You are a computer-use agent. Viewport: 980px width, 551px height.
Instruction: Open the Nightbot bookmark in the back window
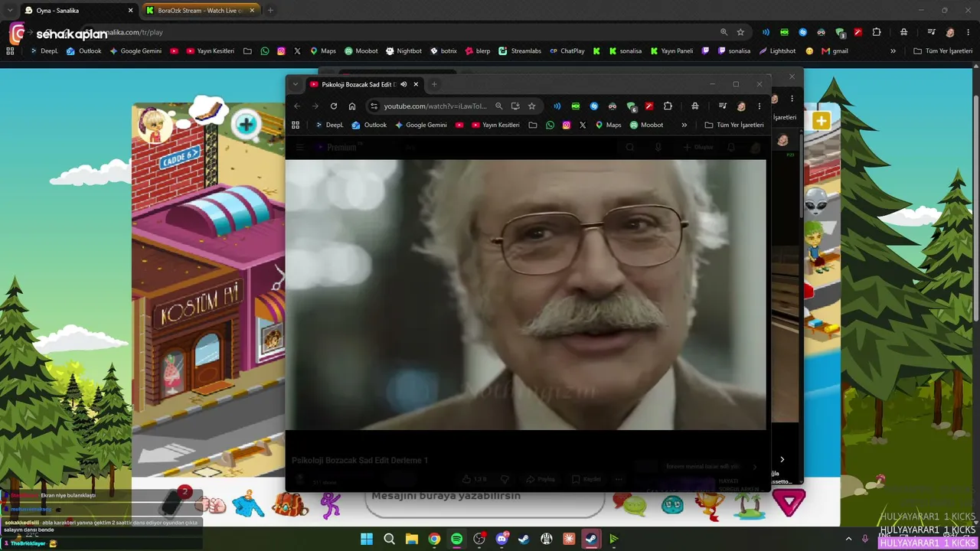point(403,51)
